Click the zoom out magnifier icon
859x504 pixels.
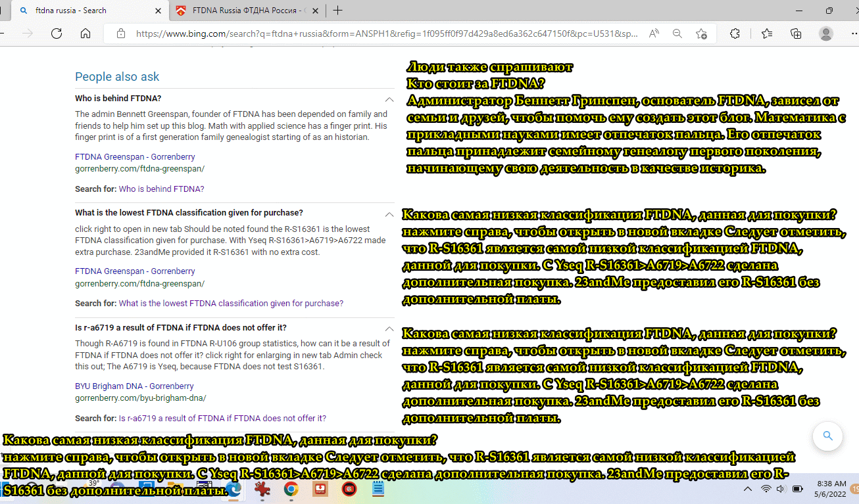coord(677,34)
